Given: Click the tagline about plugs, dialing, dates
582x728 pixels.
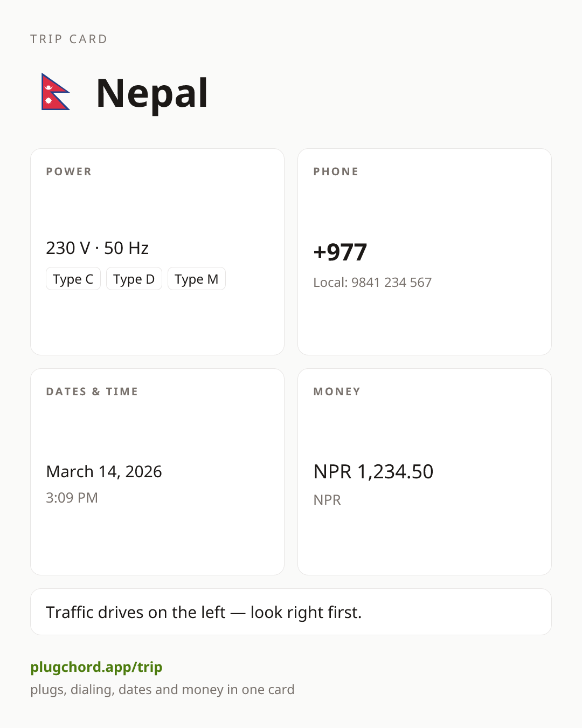Looking at the screenshot, I should 162,690.
